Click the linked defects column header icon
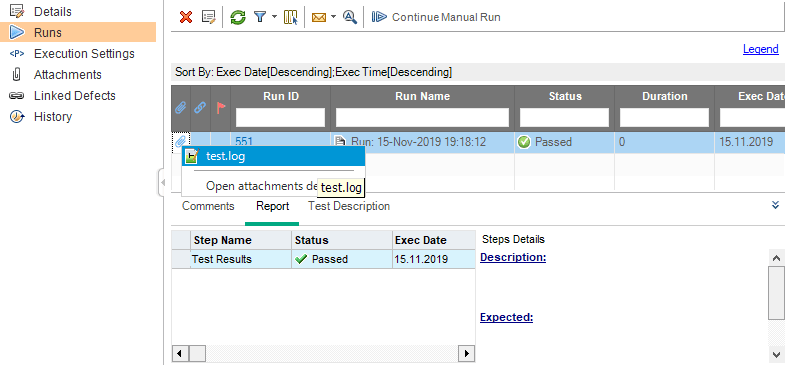This screenshot has width=785, height=365. point(200,107)
